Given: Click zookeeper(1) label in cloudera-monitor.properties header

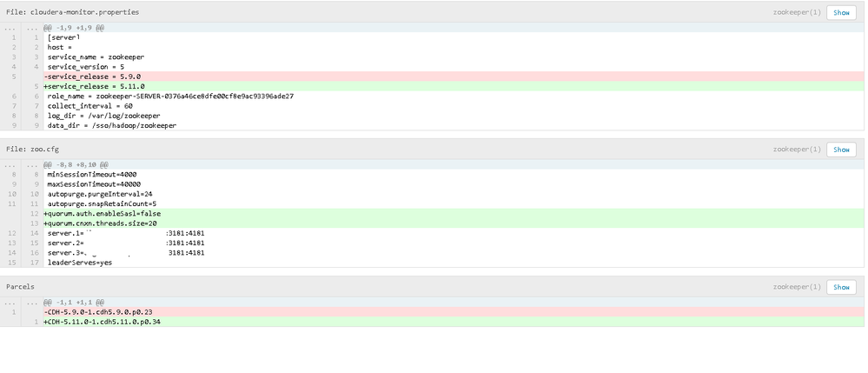Looking at the screenshot, I should click(x=797, y=12).
